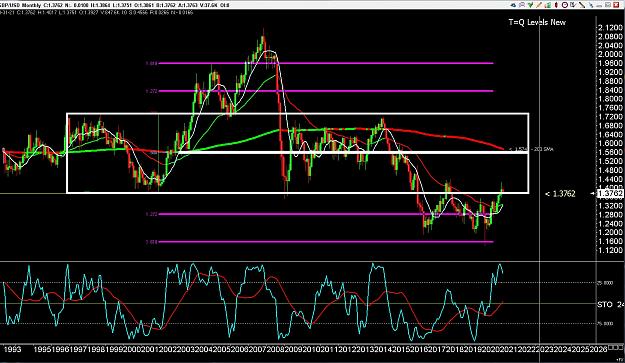Close the chart using the red X button
This screenshot has height=363, width=625.
616,5
